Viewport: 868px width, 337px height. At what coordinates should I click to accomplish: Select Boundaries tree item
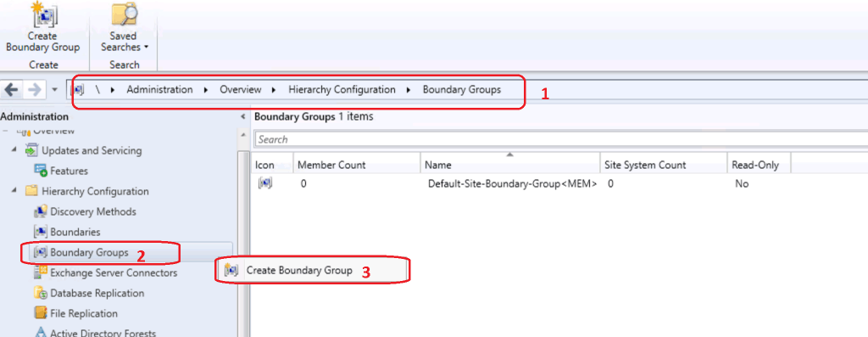click(x=75, y=233)
